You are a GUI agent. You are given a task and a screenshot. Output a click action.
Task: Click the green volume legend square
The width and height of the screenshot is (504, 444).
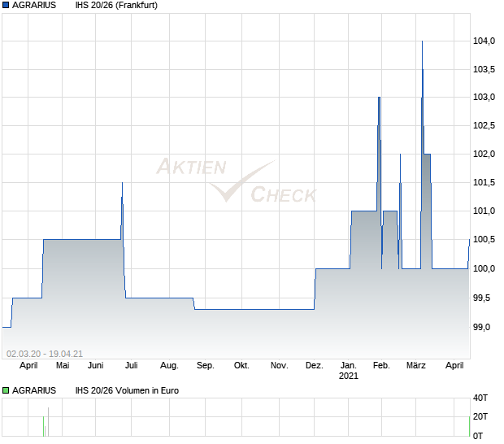tap(6, 390)
